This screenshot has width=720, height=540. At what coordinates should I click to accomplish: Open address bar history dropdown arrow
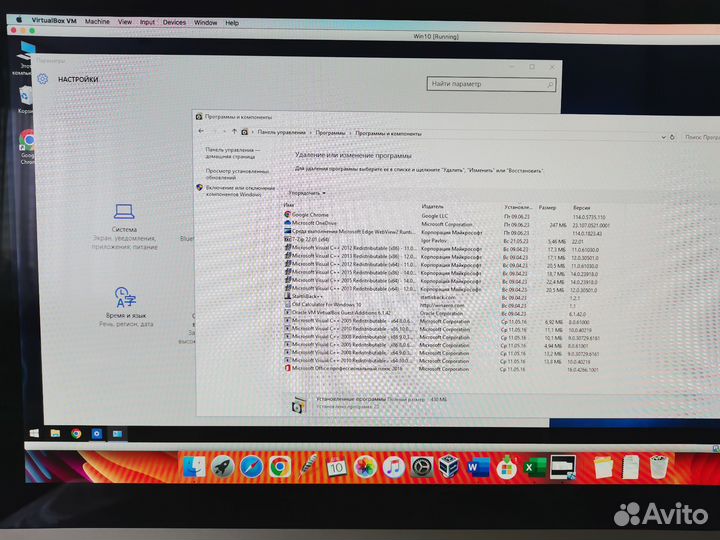click(x=663, y=137)
